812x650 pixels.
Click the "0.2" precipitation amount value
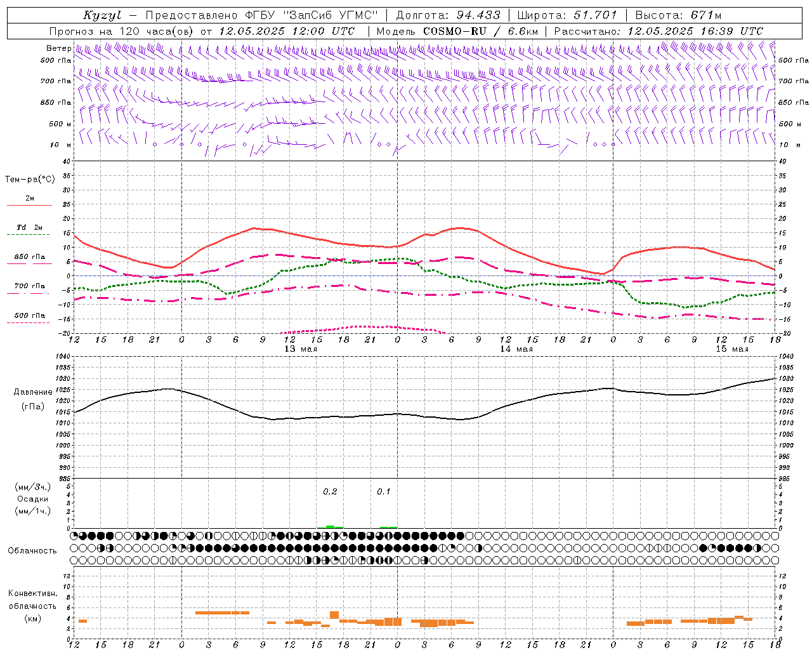tap(330, 492)
